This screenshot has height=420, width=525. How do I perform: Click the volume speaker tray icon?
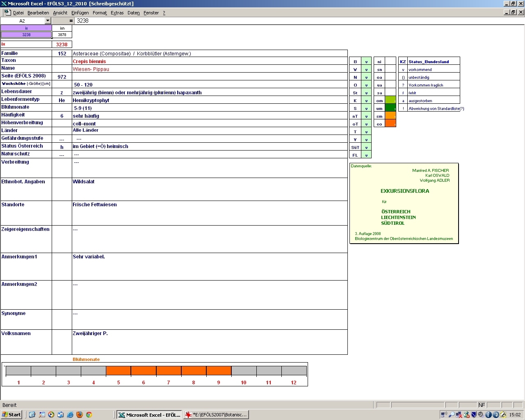481,415
